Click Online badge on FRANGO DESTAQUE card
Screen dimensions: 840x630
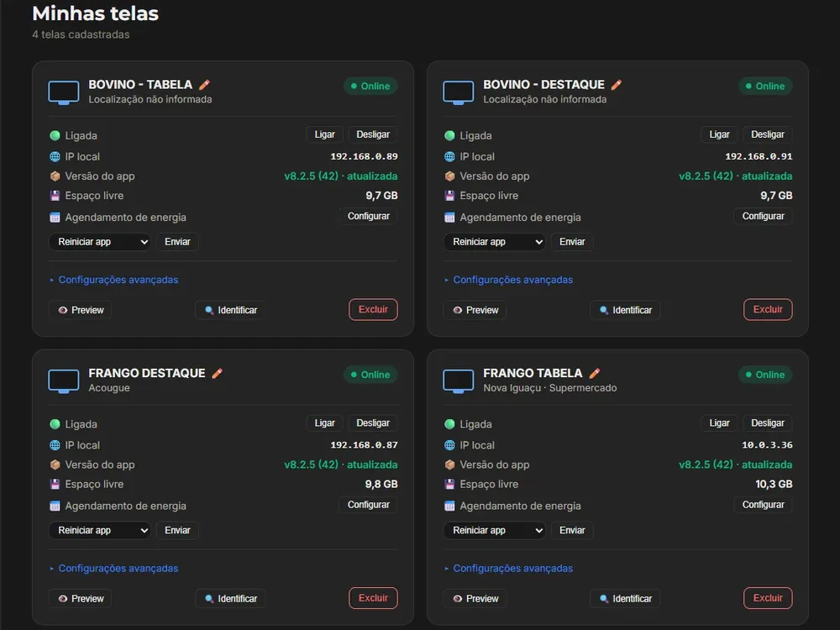pyautogui.click(x=370, y=375)
